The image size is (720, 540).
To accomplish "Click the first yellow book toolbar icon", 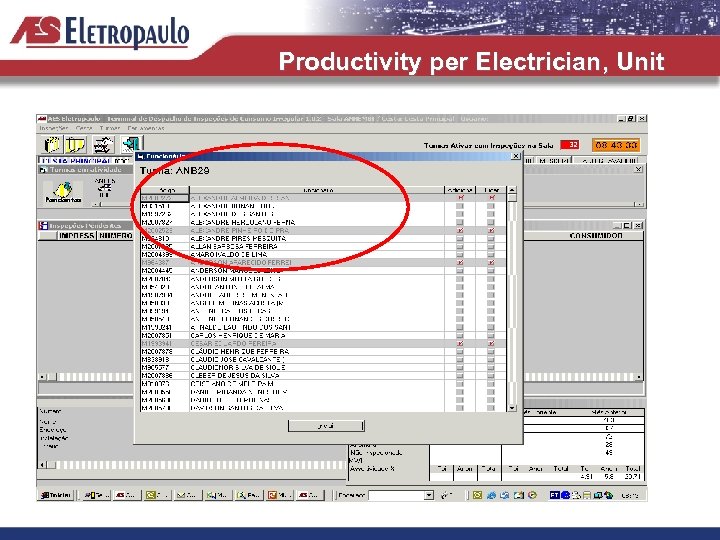I will tap(52, 145).
